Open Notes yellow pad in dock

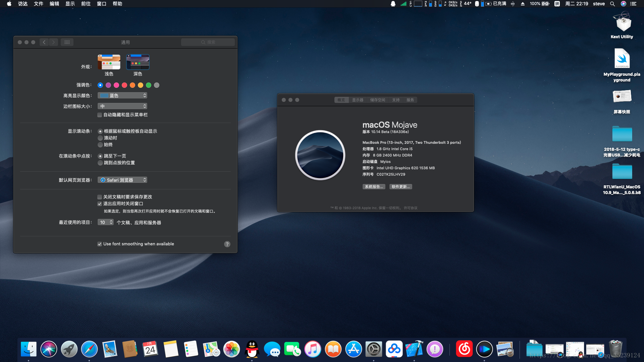point(171,349)
